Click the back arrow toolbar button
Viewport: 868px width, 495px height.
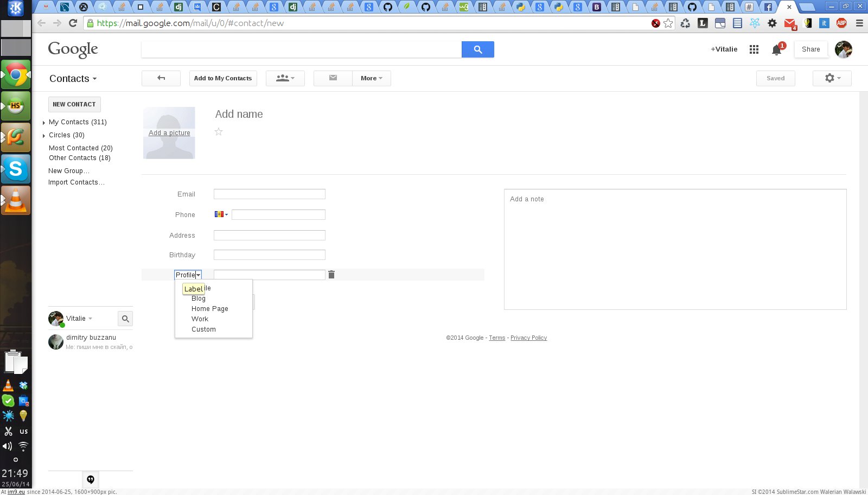(x=161, y=78)
